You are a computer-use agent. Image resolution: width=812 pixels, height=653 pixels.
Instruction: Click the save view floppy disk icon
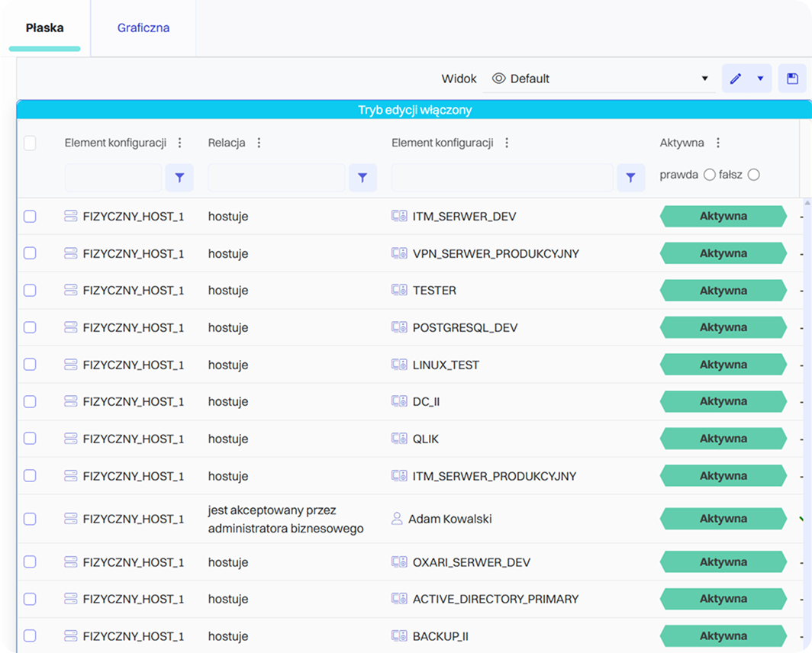pos(792,79)
